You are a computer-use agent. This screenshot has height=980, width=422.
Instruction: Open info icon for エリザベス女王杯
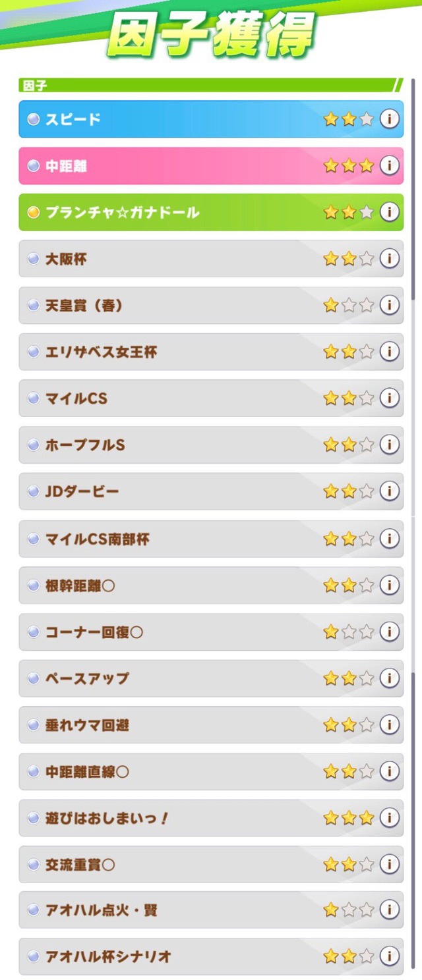click(390, 352)
